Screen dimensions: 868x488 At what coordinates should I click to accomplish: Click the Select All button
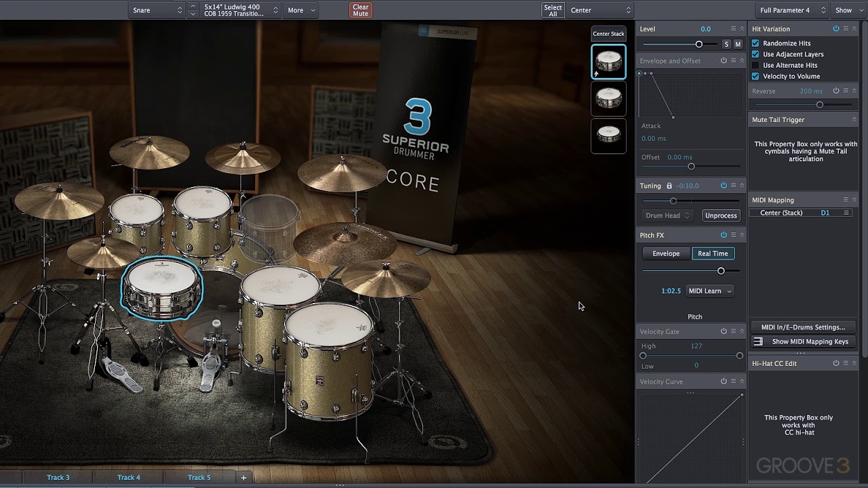553,10
